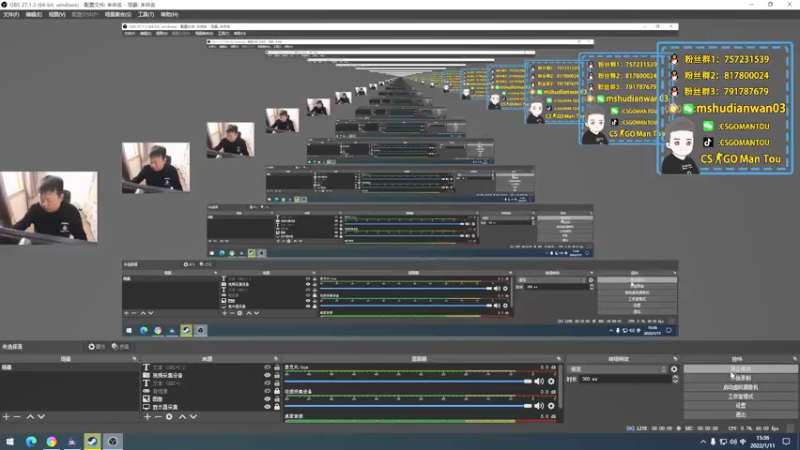Open the 帮助(H) menu
The height and width of the screenshot is (450, 800).
[x=169, y=15]
